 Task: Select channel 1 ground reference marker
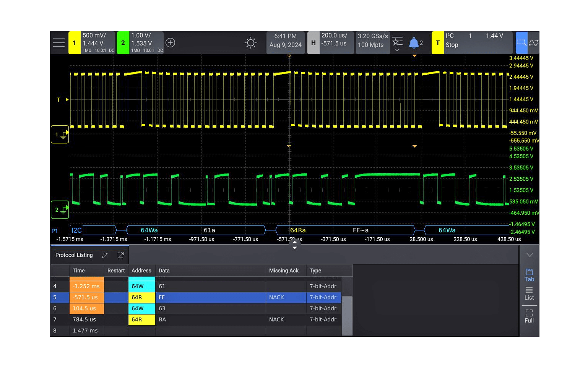point(60,135)
